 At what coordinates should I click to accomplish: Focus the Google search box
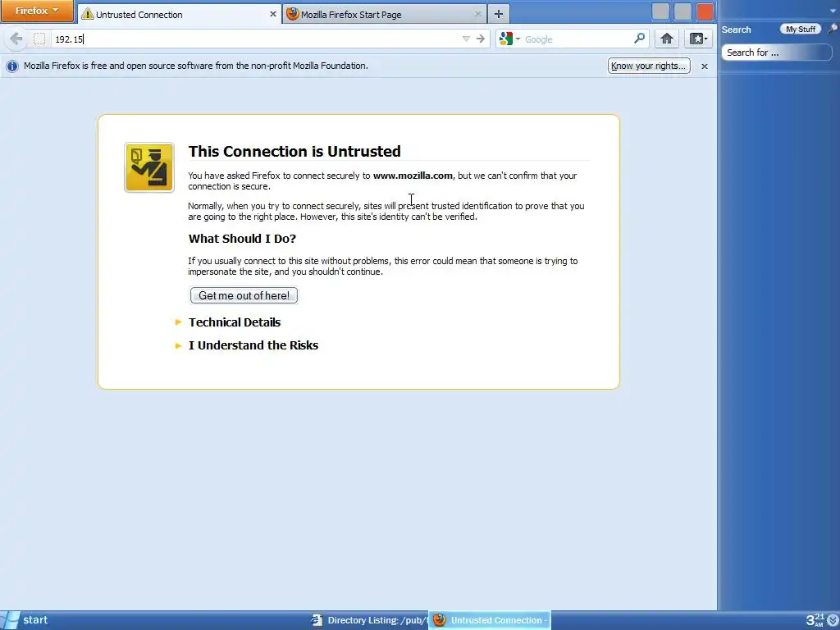click(x=577, y=39)
